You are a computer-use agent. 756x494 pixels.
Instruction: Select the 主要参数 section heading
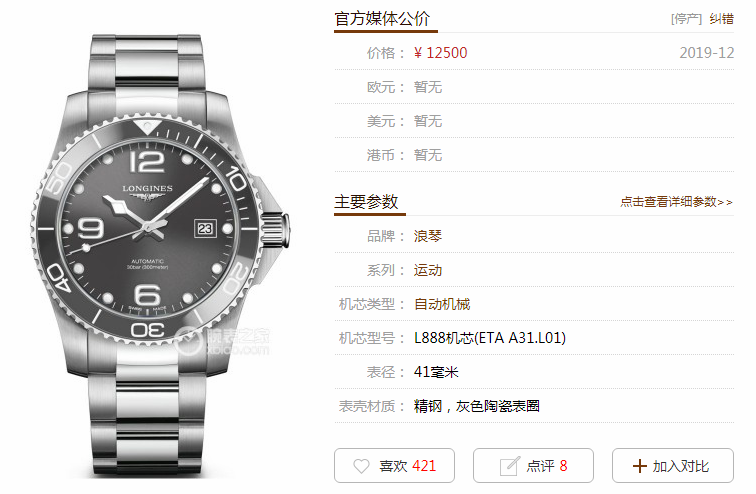[366, 201]
